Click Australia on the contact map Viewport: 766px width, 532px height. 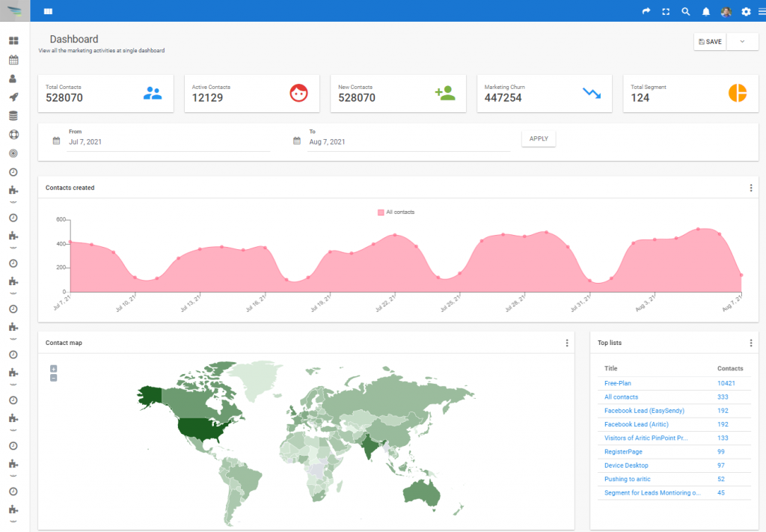click(x=422, y=492)
